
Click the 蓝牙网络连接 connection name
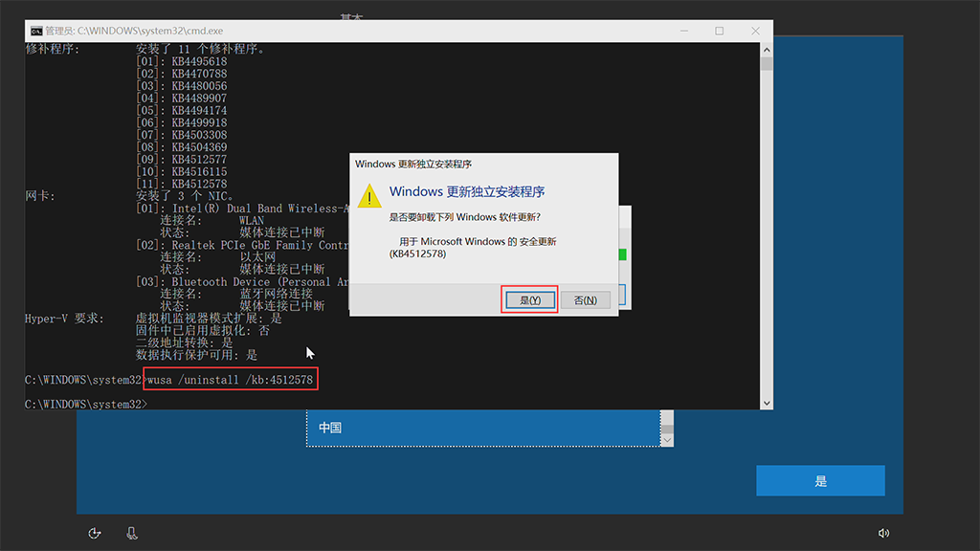tap(276, 294)
